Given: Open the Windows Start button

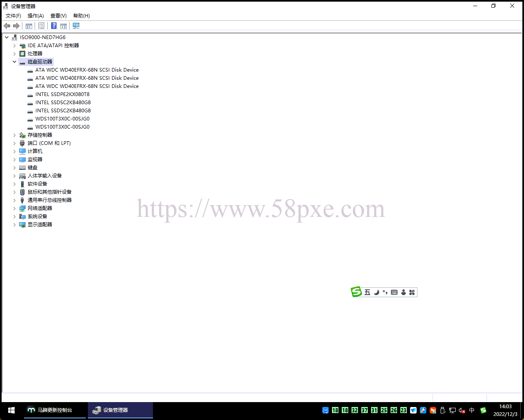Looking at the screenshot, I should click(11, 410).
